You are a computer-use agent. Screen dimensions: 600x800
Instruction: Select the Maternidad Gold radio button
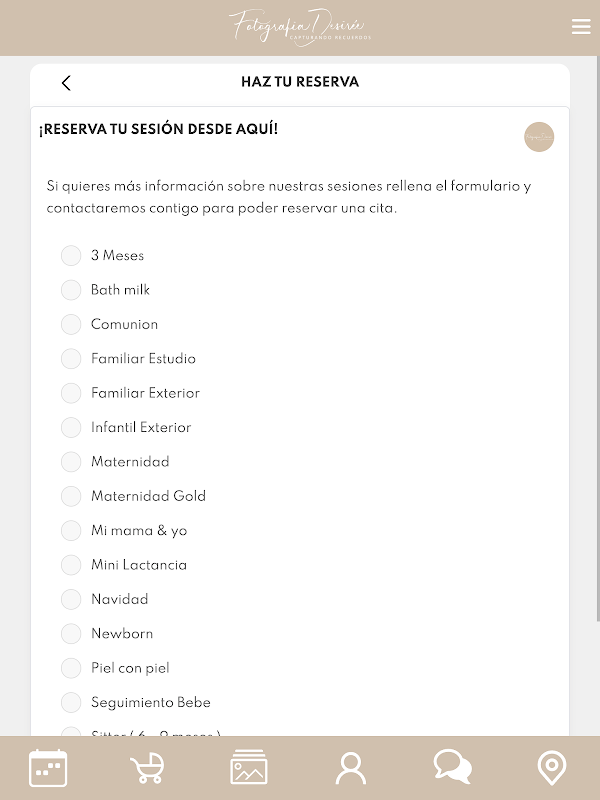click(71, 496)
